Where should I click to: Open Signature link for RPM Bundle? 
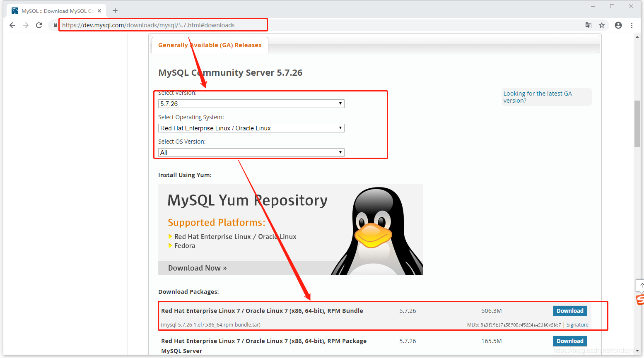coord(577,325)
